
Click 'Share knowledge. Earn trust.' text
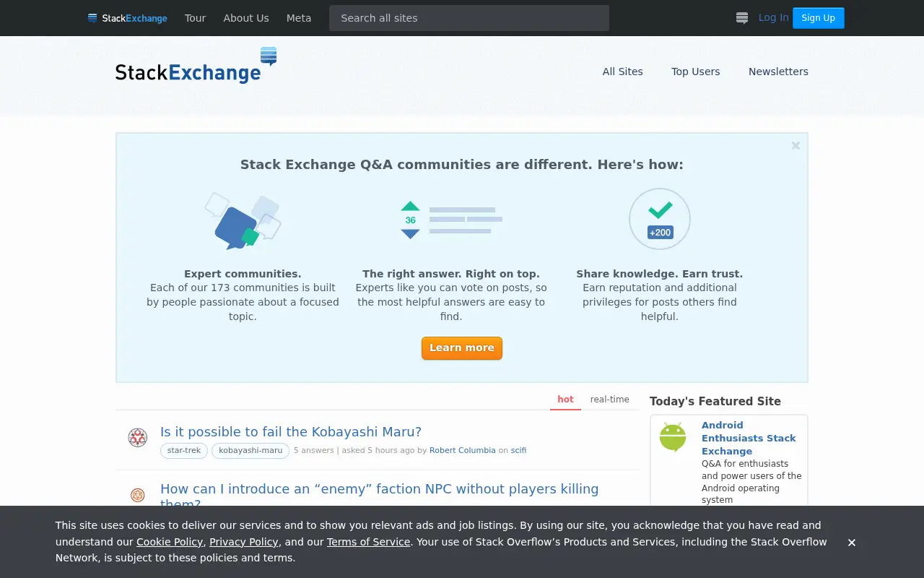(x=659, y=274)
